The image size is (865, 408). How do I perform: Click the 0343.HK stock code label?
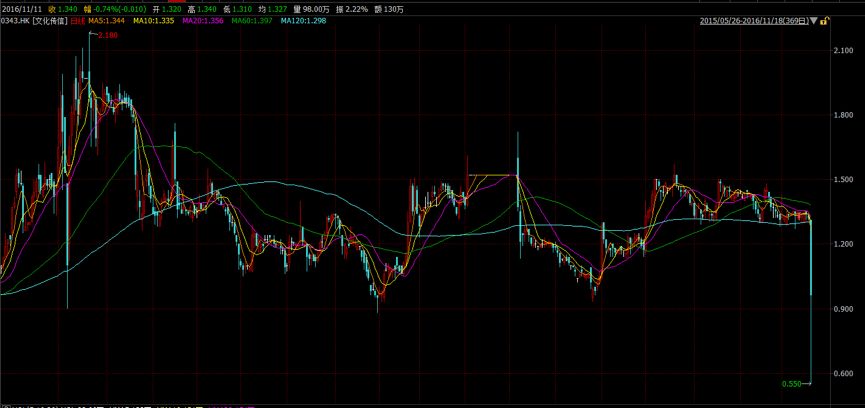pyautogui.click(x=15, y=20)
